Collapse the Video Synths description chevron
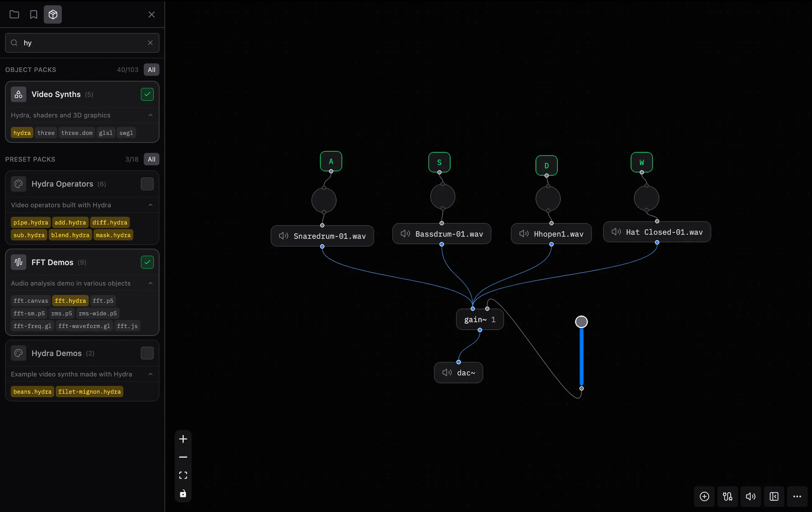The image size is (812, 512). coord(150,115)
